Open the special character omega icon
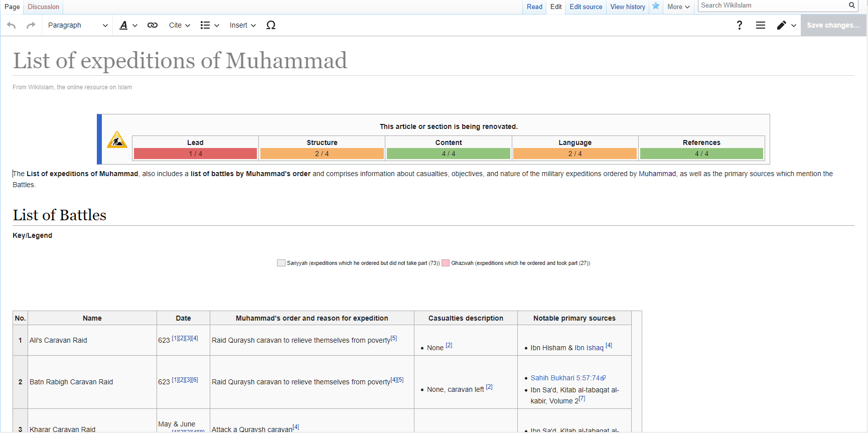 271,25
